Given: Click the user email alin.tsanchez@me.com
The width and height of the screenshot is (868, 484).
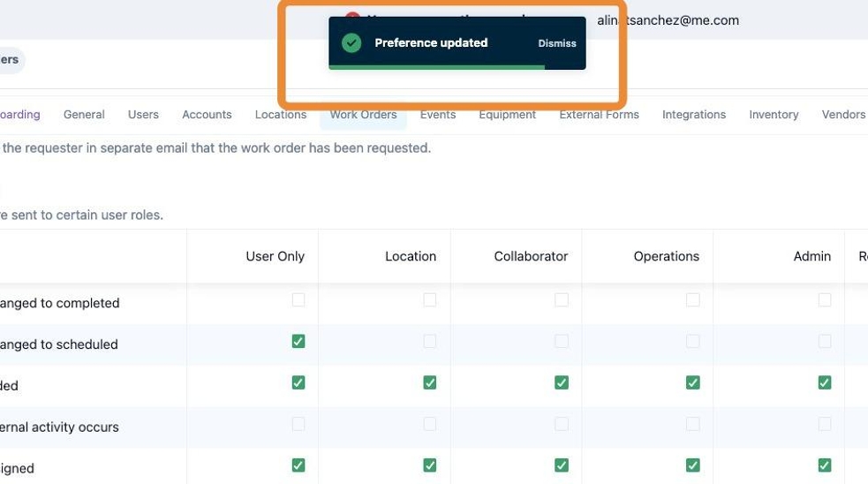Looking at the screenshot, I should 668,20.
